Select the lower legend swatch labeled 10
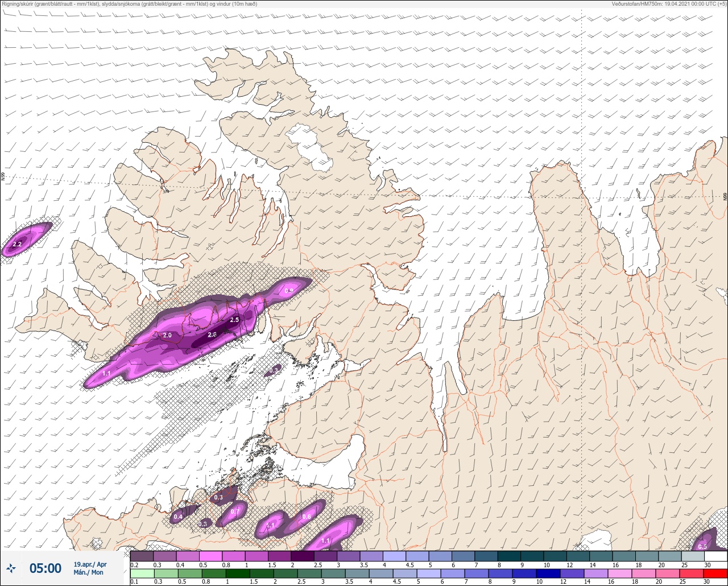 point(548,573)
